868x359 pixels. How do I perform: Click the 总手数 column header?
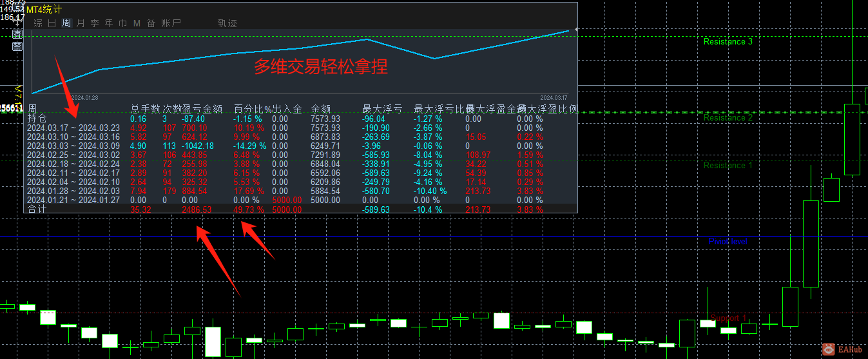145,109
